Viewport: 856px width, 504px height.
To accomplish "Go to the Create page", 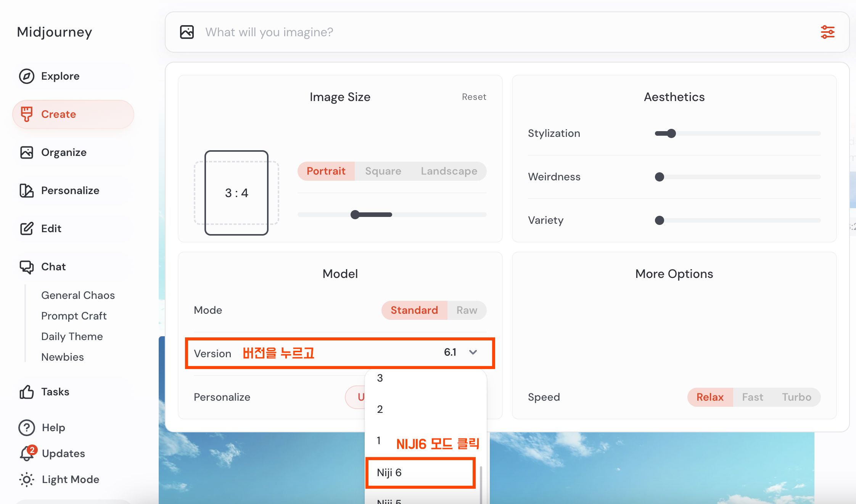I will (58, 114).
